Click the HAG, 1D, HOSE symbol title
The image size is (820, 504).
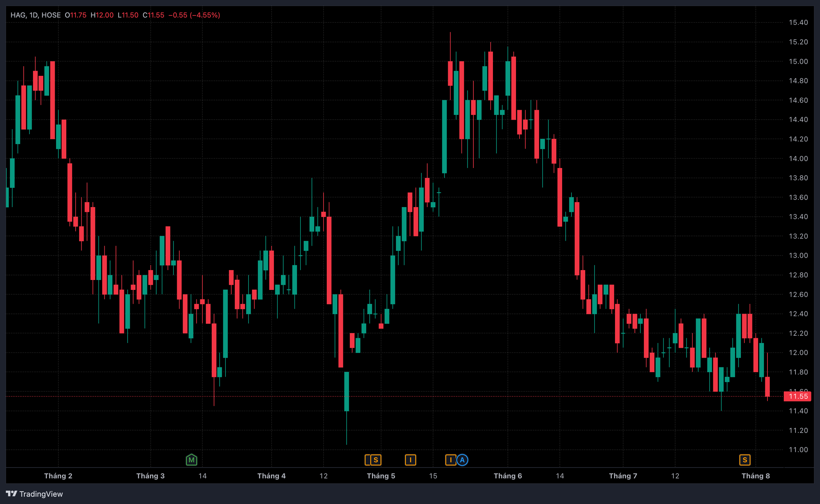click(36, 15)
